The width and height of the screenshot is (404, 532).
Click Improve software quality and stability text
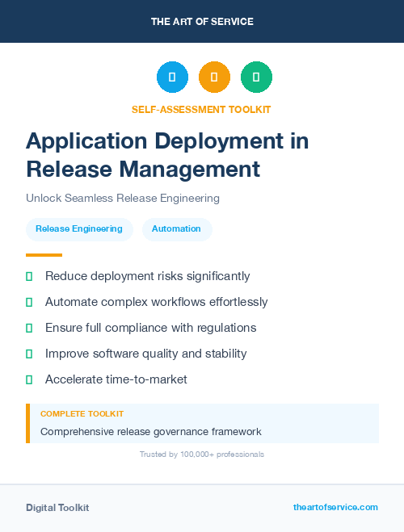(x=146, y=354)
